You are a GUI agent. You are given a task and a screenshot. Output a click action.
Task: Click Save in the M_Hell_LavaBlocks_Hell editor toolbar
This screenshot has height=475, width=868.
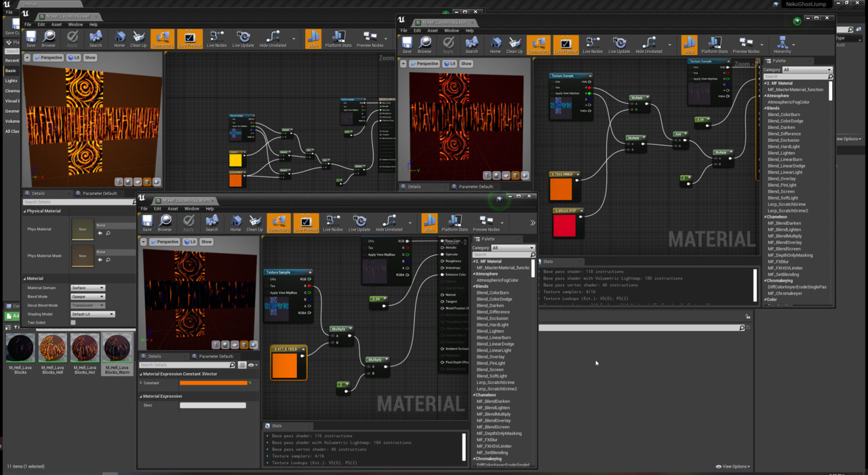tap(31, 39)
